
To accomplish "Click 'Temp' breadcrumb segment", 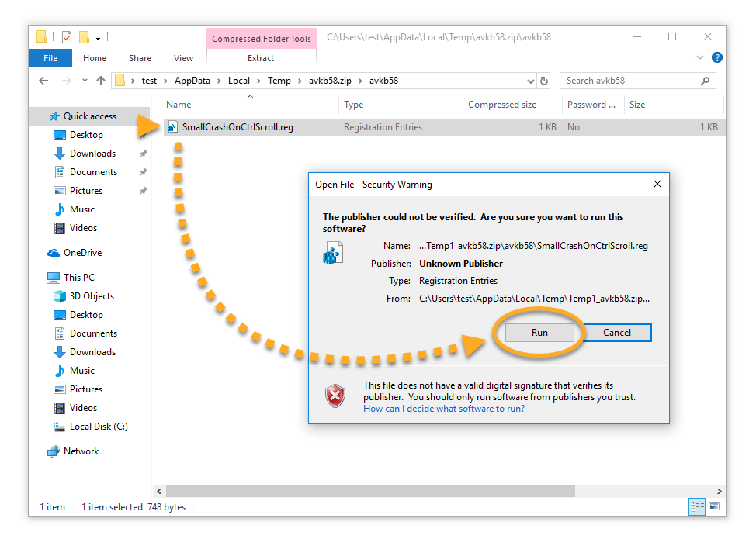I will tap(279, 81).
